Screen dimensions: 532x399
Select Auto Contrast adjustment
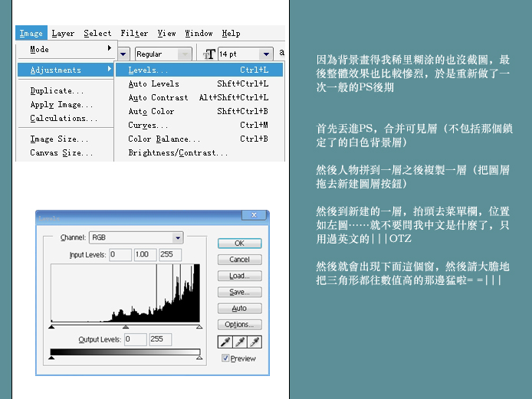click(x=199, y=97)
